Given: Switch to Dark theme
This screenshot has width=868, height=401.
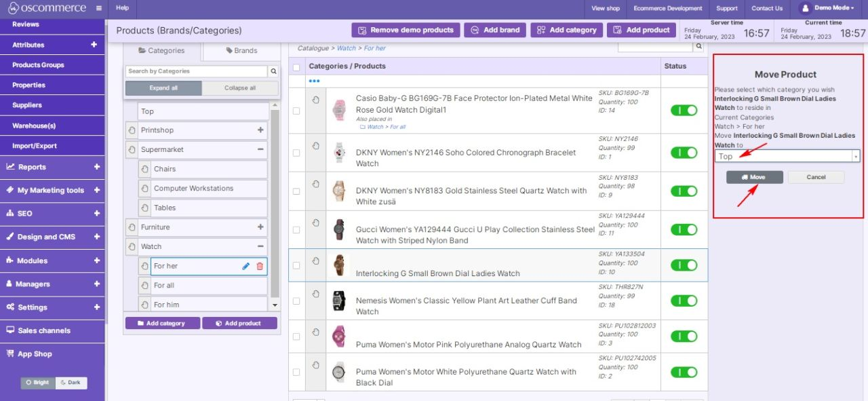Looking at the screenshot, I should pyautogui.click(x=71, y=383).
